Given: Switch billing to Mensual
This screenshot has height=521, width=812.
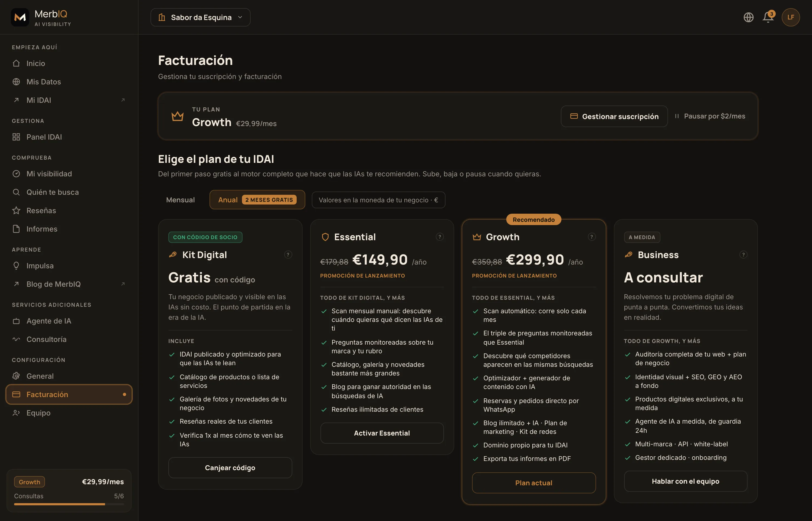Looking at the screenshot, I should (x=181, y=200).
